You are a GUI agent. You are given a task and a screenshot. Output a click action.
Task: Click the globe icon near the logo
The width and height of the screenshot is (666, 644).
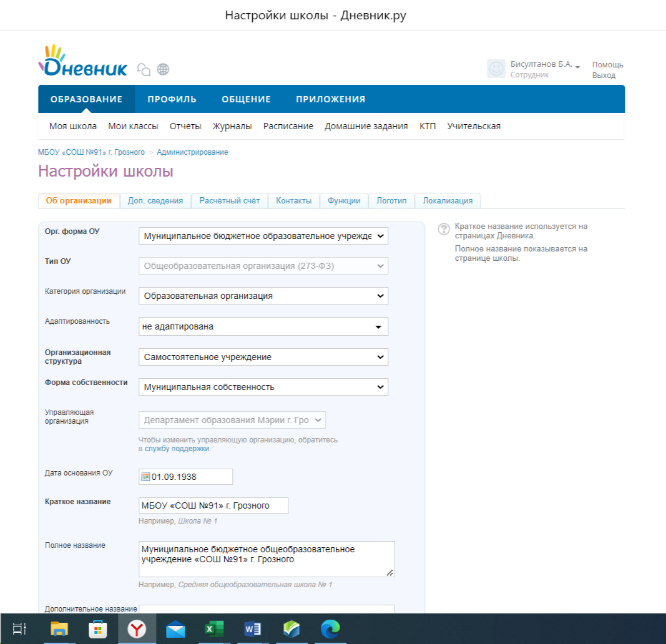coord(163,69)
